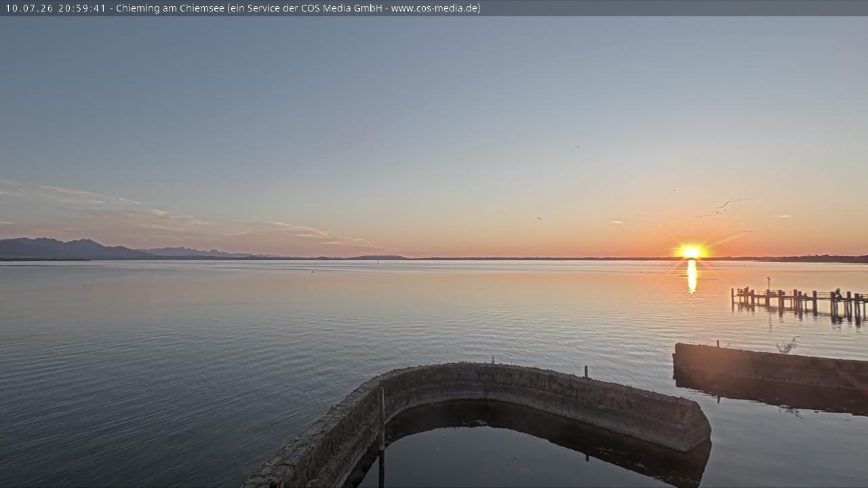The height and width of the screenshot is (488, 868).
Task: Click the sun's reflection on the water
Action: click(692, 277)
